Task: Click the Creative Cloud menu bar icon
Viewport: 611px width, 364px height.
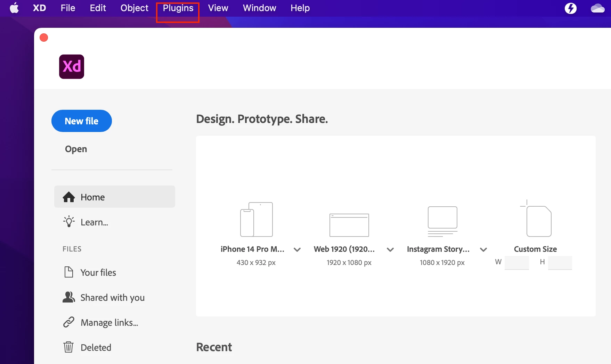Action: click(598, 8)
